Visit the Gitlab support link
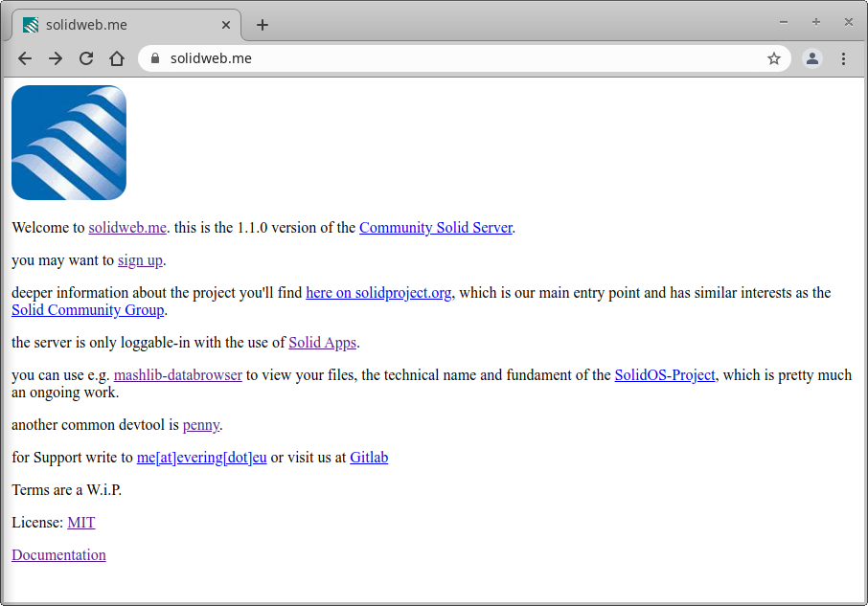 pos(369,458)
